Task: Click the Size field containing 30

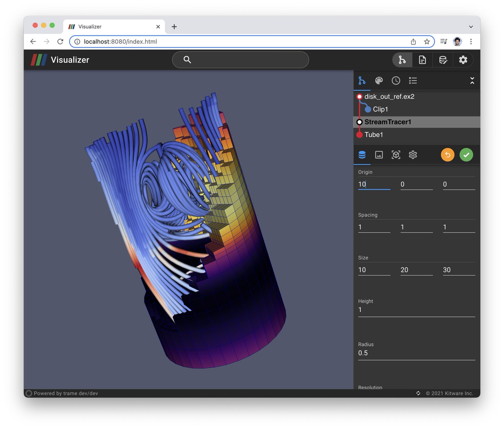Action: coord(459,270)
